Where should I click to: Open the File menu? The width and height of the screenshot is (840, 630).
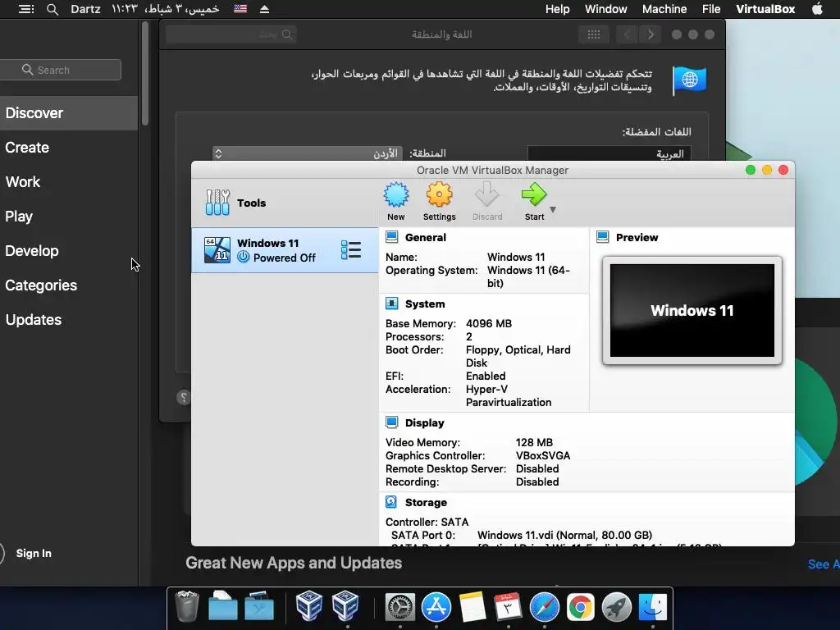tap(711, 9)
